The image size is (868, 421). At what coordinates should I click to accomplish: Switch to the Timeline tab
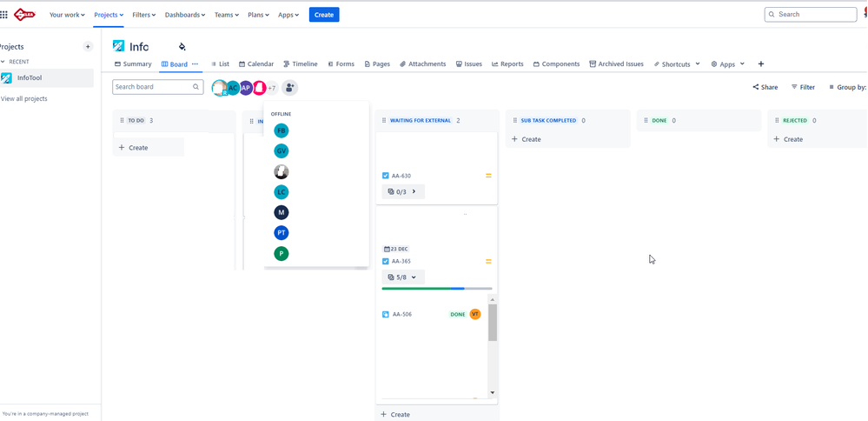point(301,64)
